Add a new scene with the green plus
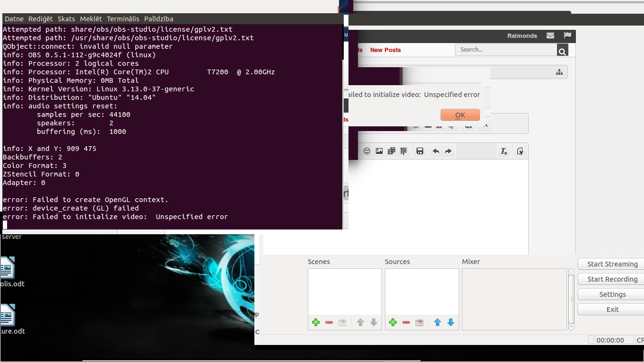Screen dimensions: 644x362 (316, 322)
